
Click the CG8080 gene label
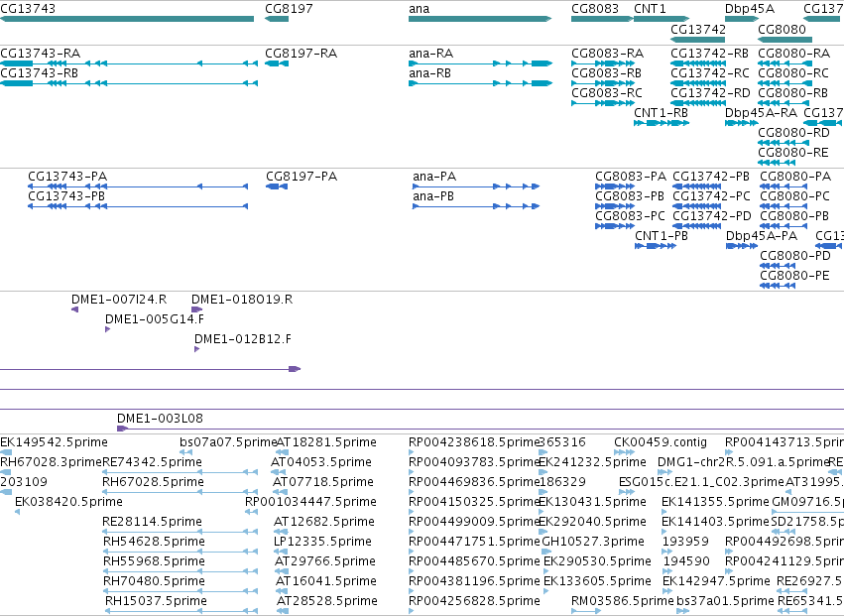click(783, 29)
